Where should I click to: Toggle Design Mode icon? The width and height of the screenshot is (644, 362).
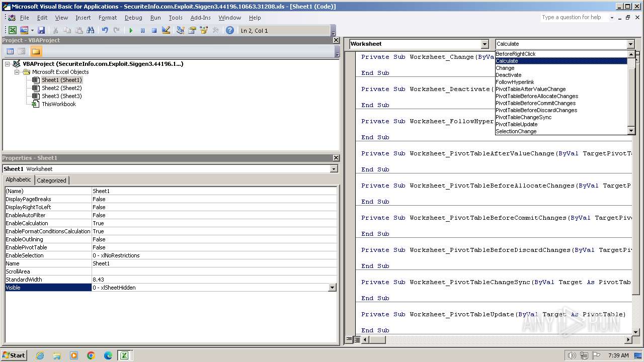(x=166, y=30)
